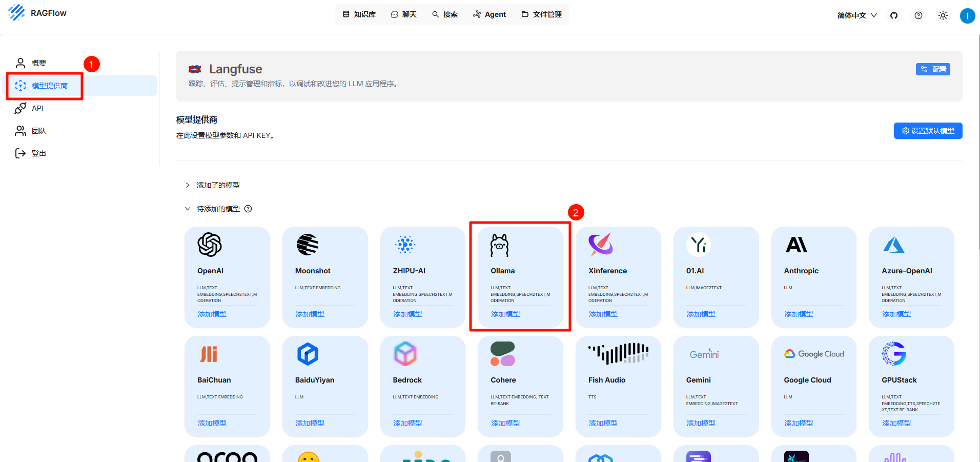Click the RAGFlow logo icon
This screenshot has height=462, width=980.
coord(16,12)
